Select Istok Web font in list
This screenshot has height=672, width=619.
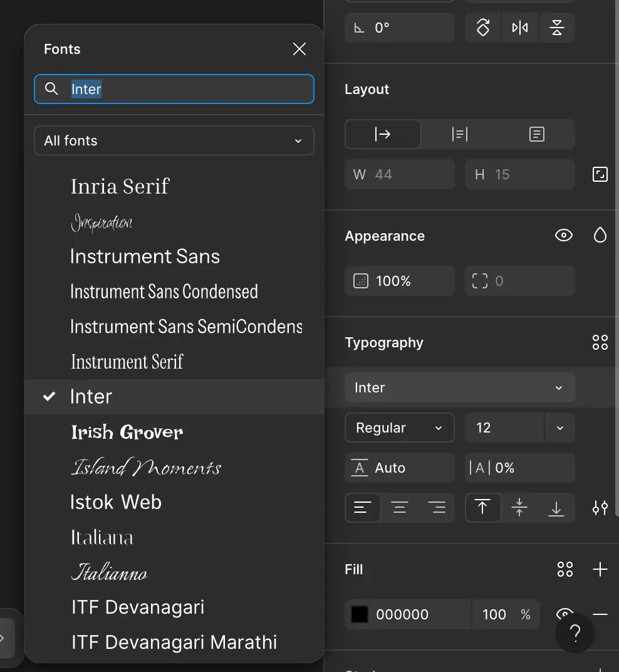pos(116,502)
